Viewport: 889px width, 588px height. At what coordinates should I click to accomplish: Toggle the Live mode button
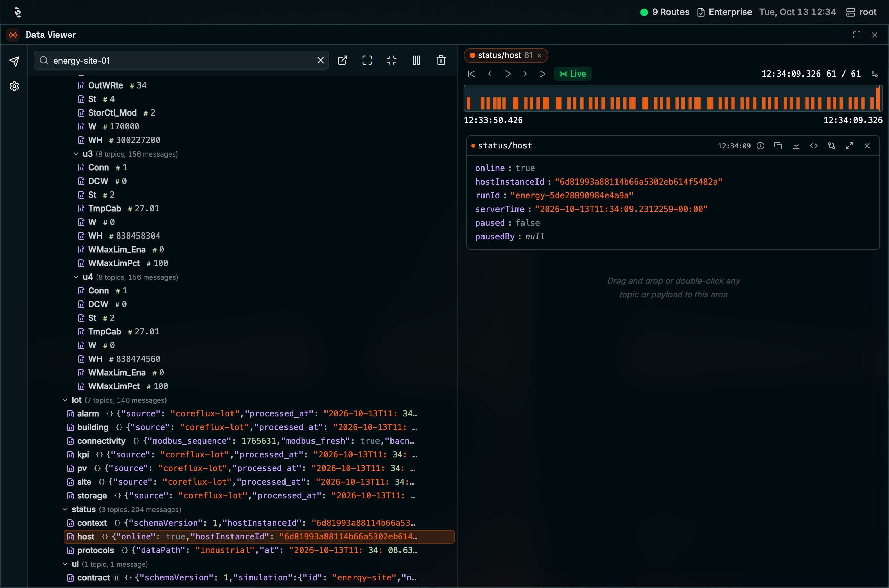[x=572, y=74]
